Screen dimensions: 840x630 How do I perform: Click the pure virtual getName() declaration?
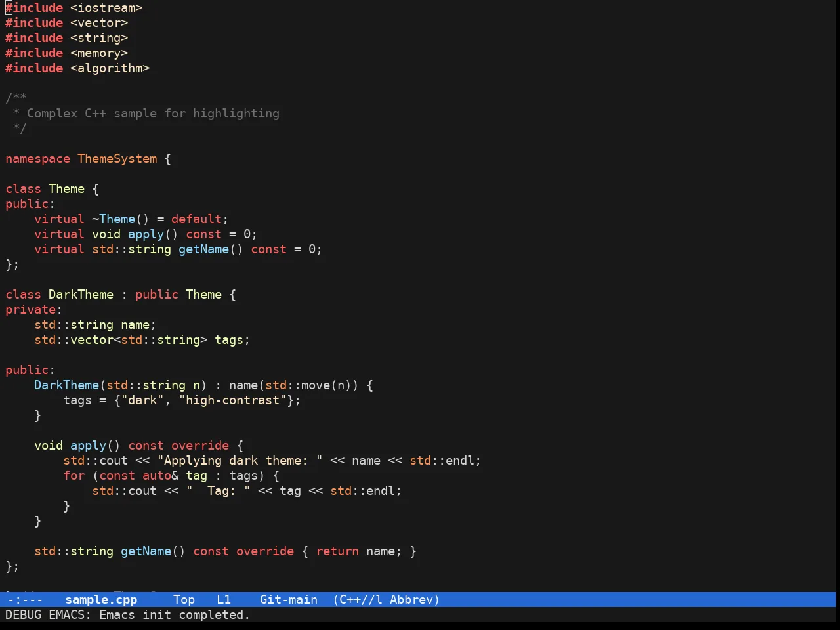coord(178,249)
